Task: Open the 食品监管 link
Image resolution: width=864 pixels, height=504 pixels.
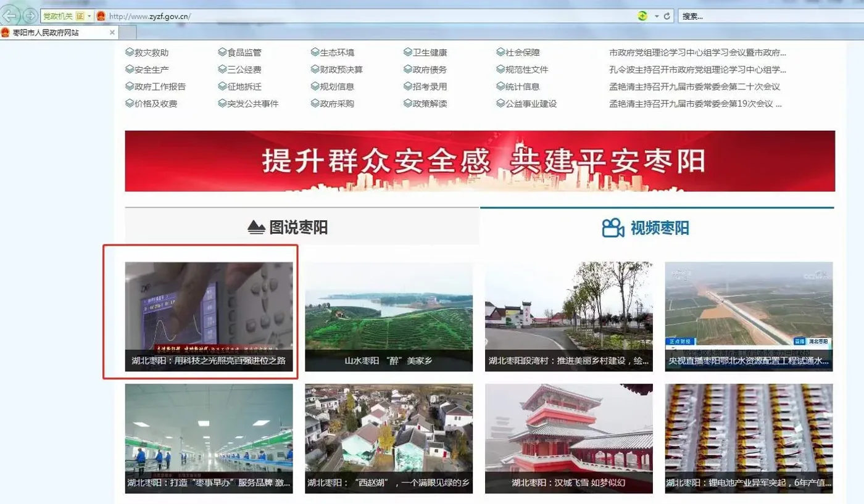Action: 244,52
